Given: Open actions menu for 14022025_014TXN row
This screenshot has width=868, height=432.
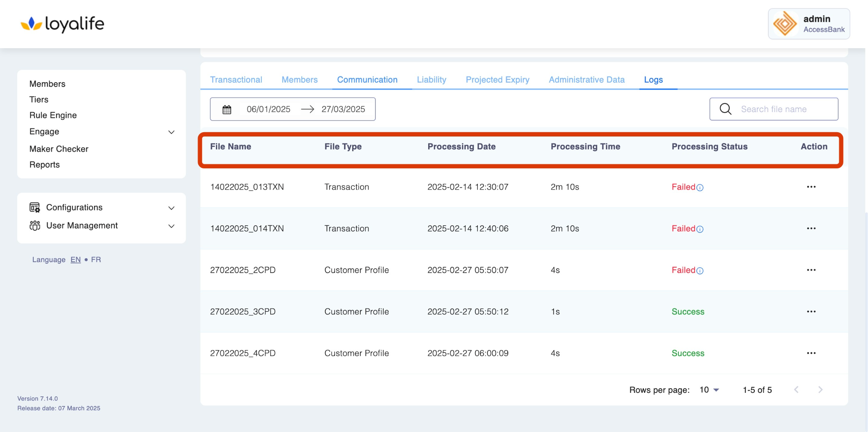Looking at the screenshot, I should click(811, 228).
